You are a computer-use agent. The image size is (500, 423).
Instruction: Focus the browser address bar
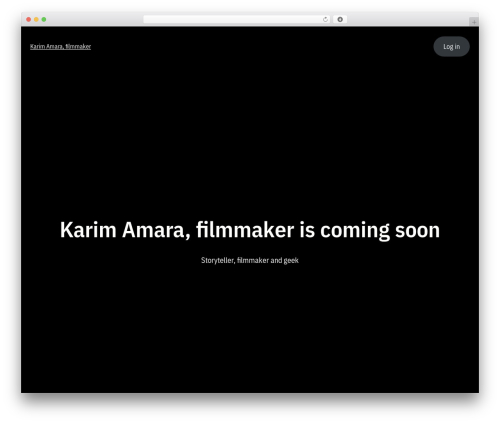(237, 19)
